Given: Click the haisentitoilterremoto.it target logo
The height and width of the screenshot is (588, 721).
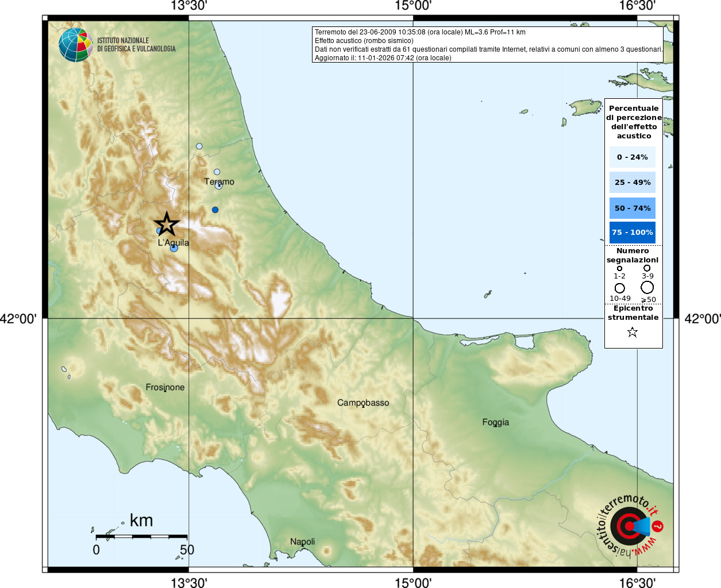Looking at the screenshot, I should point(630,525).
